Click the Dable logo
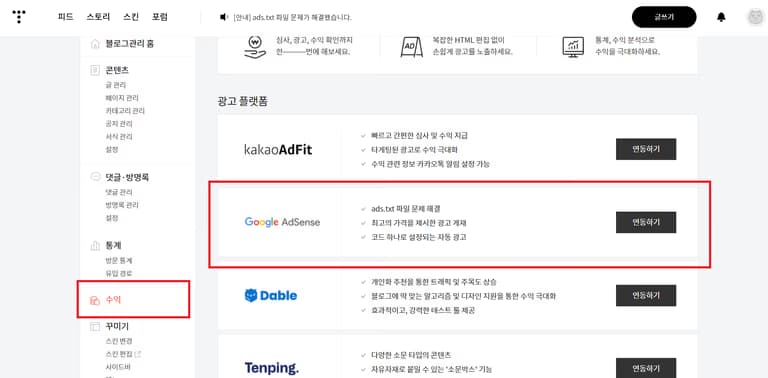Viewport: 768px width, 378px height. pos(270,295)
